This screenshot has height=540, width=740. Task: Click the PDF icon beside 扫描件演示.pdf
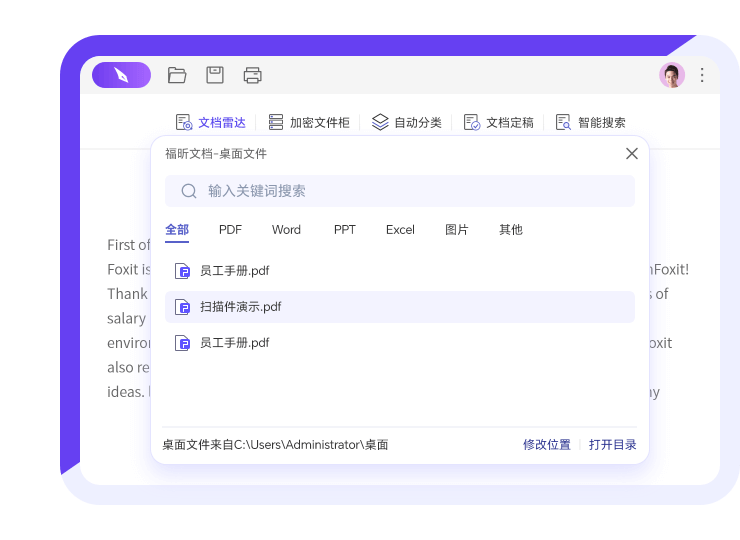pyautogui.click(x=183, y=307)
